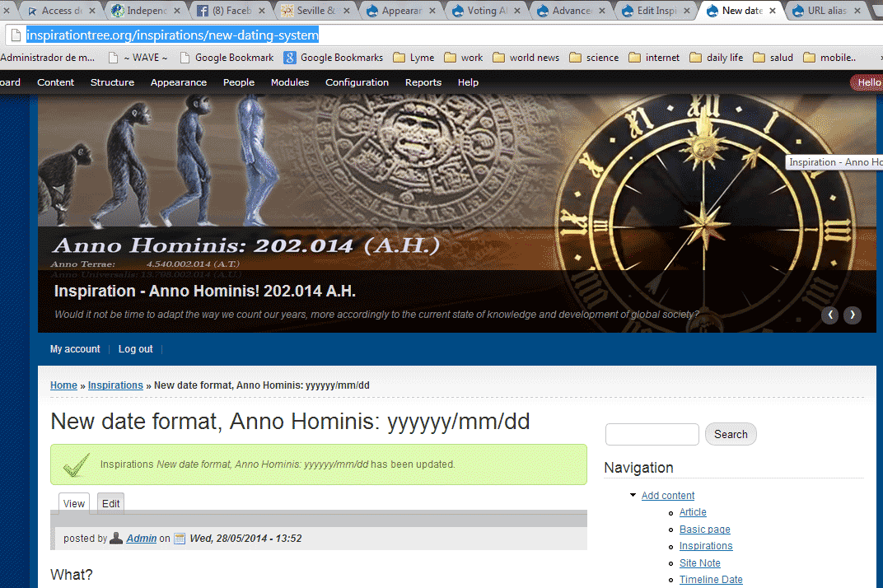Close the New date browser tab
Screen dimensions: 883x588
(773, 11)
